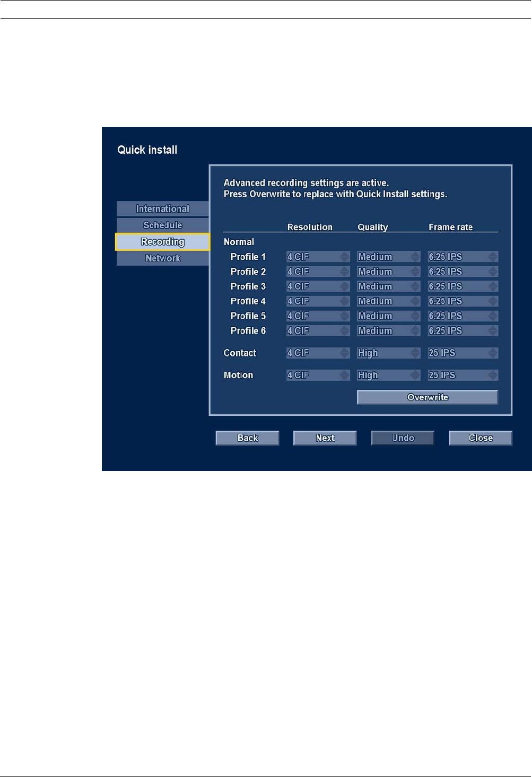Screen dimensions: 532x777
Task: Open Profile 1 Quality dropdown
Action: pos(389,257)
